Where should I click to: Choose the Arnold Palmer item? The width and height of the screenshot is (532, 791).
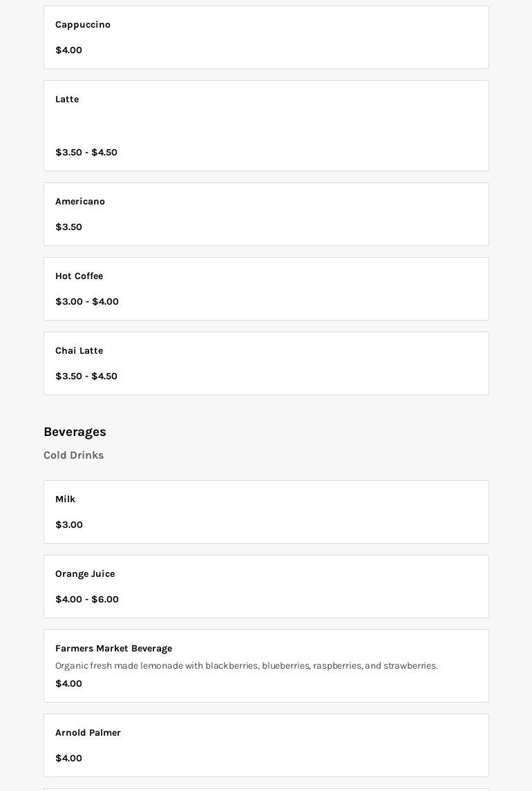(x=88, y=733)
